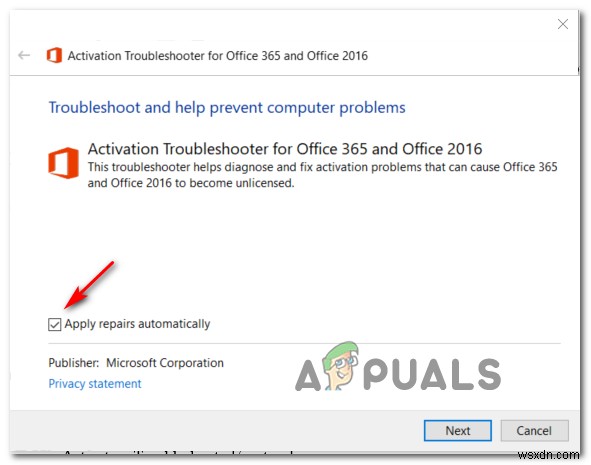Click the troubleshooter description paragraph
This screenshot has height=465, width=591.
[x=322, y=175]
